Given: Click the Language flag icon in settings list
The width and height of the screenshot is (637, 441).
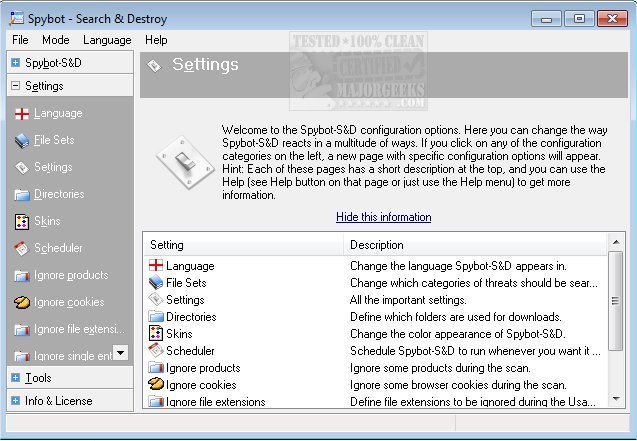Looking at the screenshot, I should [156, 266].
